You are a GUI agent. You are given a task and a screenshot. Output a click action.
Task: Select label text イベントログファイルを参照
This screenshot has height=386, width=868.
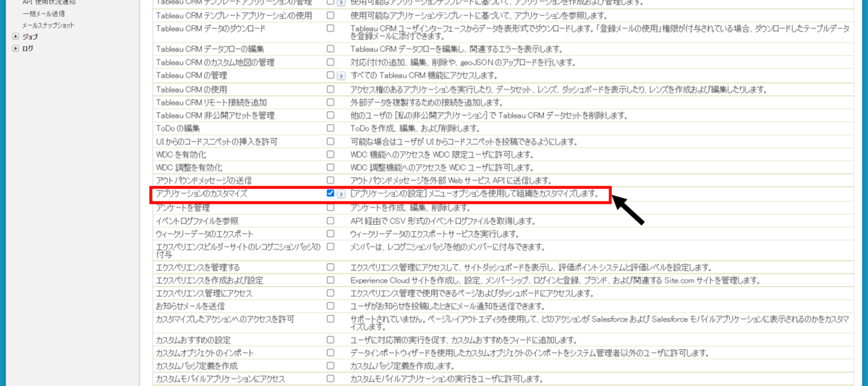[x=197, y=220]
